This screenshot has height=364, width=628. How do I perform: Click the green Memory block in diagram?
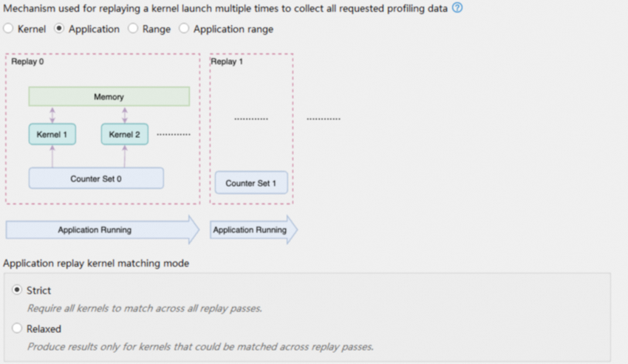pyautogui.click(x=109, y=97)
